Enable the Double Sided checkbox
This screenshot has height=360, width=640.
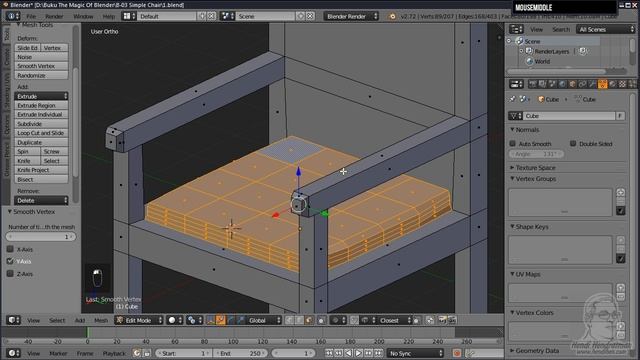pyautogui.click(x=573, y=144)
